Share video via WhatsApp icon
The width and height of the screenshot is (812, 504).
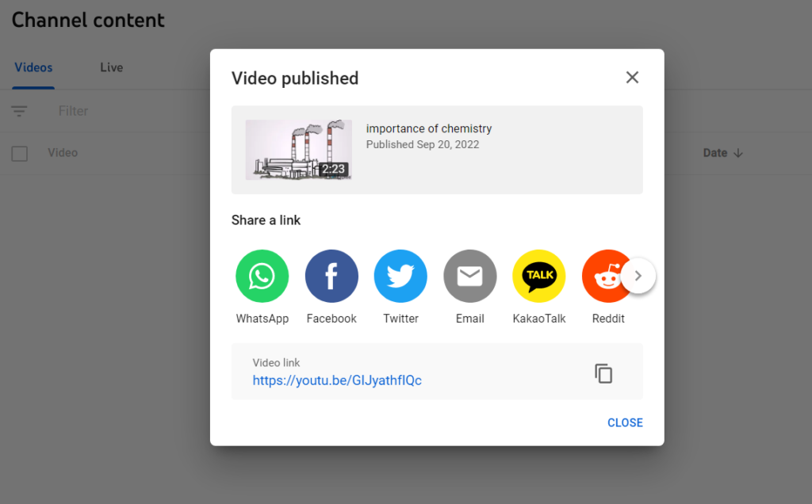262,276
